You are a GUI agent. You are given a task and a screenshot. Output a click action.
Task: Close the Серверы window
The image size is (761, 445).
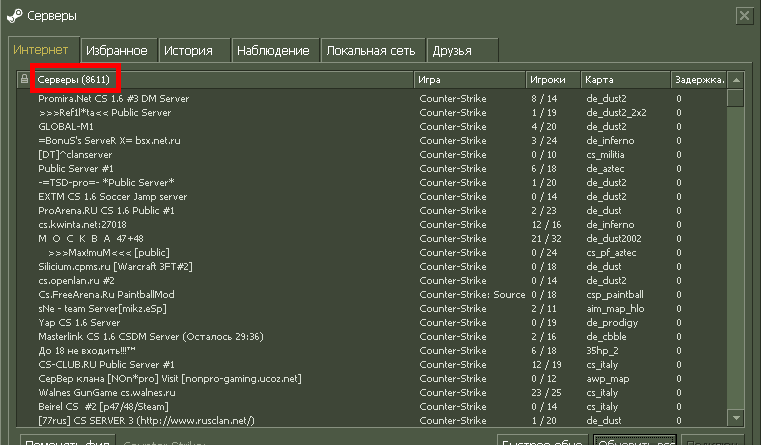point(744,16)
